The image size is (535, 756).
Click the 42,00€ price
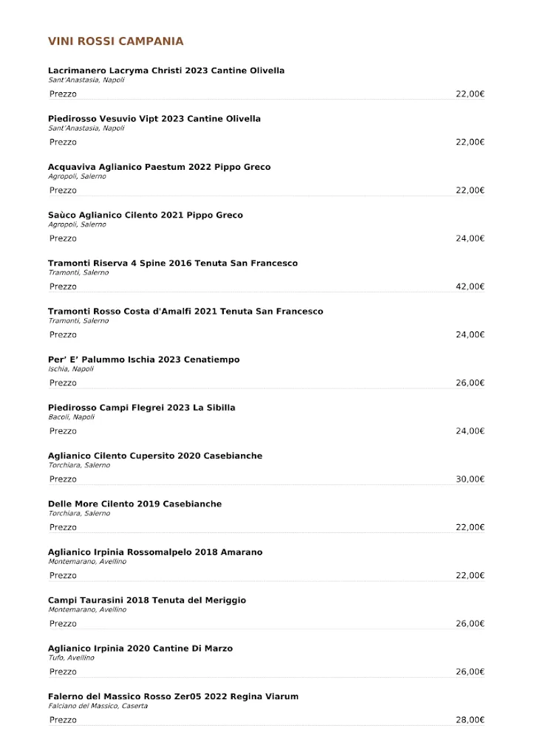470,286
